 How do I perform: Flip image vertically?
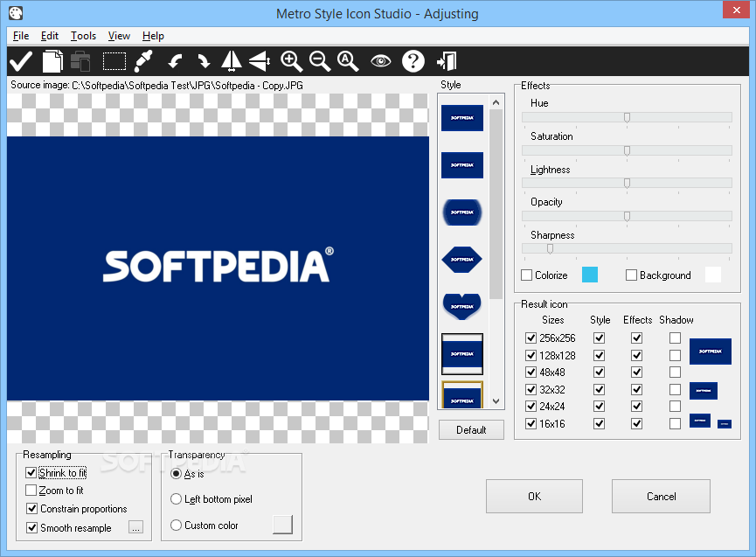pyautogui.click(x=260, y=61)
